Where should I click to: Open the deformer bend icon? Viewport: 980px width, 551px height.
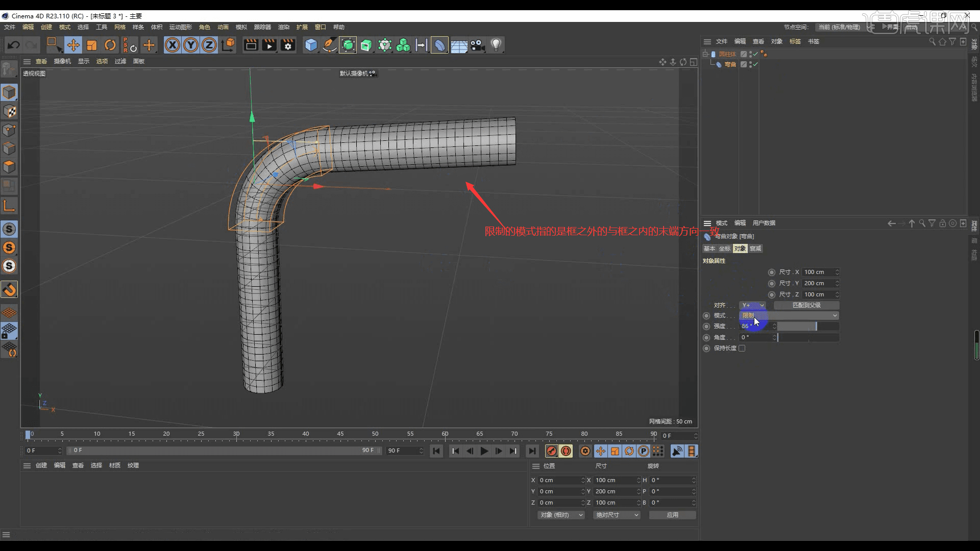tap(439, 45)
